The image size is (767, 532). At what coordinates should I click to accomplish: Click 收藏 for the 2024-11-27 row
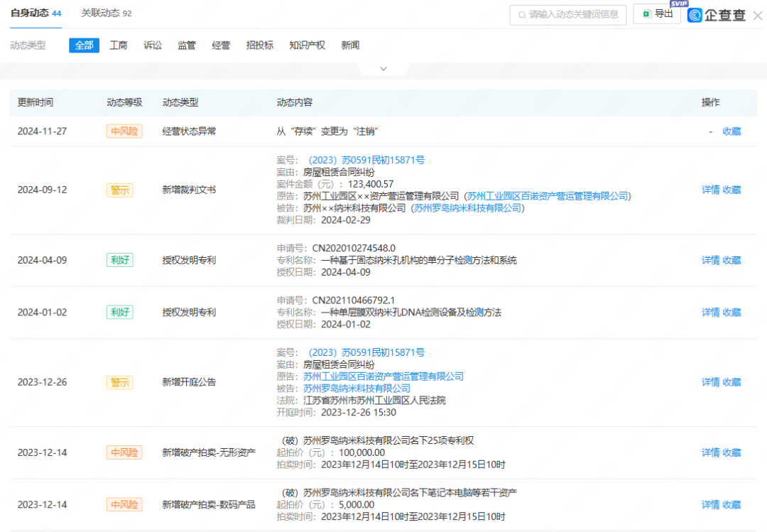[x=731, y=131]
